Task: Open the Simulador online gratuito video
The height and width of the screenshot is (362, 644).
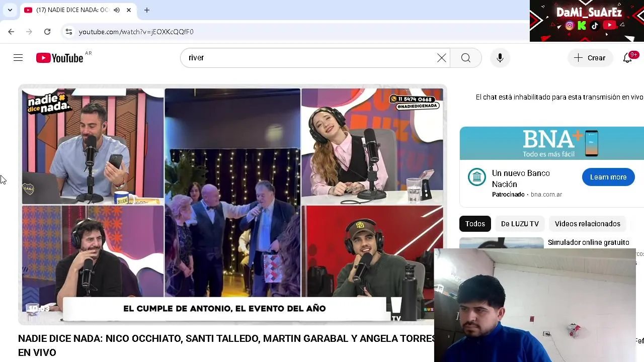Action: pyautogui.click(x=588, y=242)
